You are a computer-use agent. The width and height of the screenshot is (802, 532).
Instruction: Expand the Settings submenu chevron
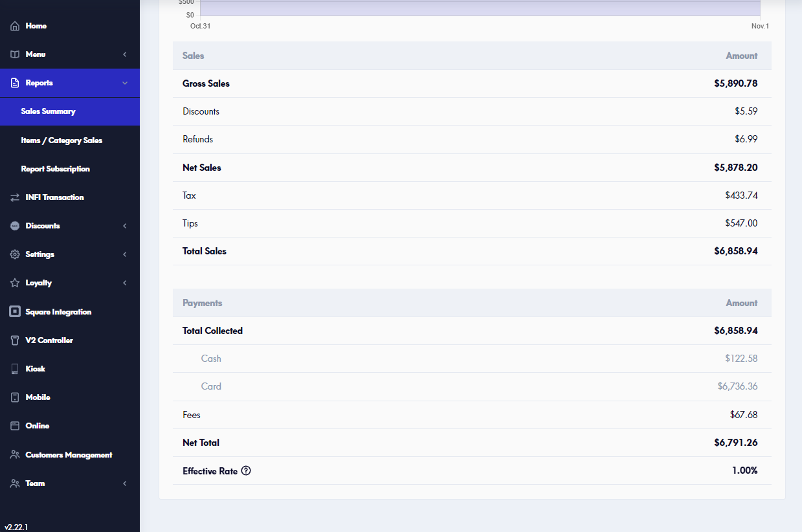tap(125, 254)
